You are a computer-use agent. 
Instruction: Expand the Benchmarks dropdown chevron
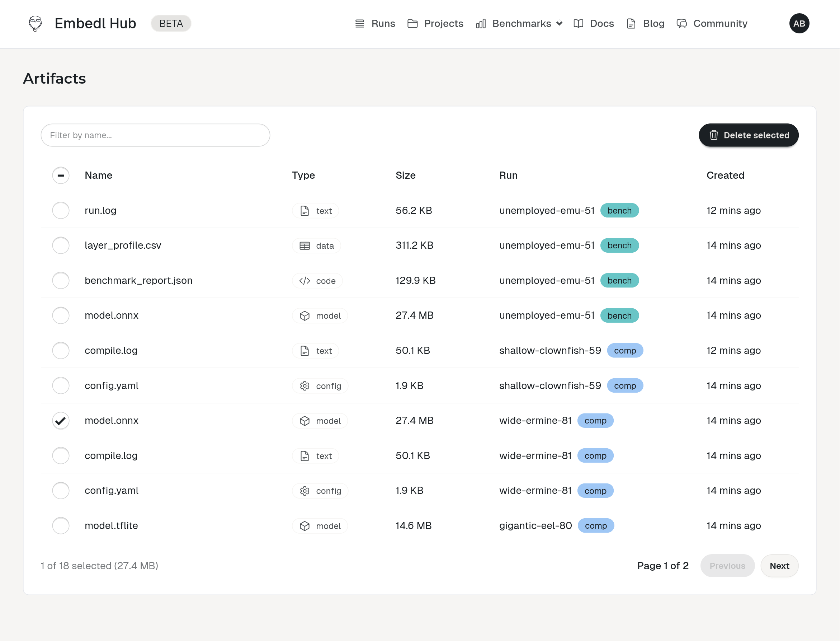559,24
